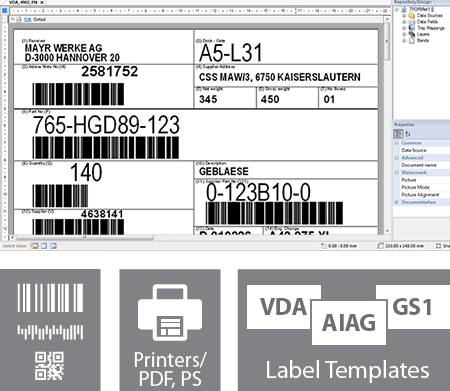Collapse the Watermark properties group

point(397,172)
